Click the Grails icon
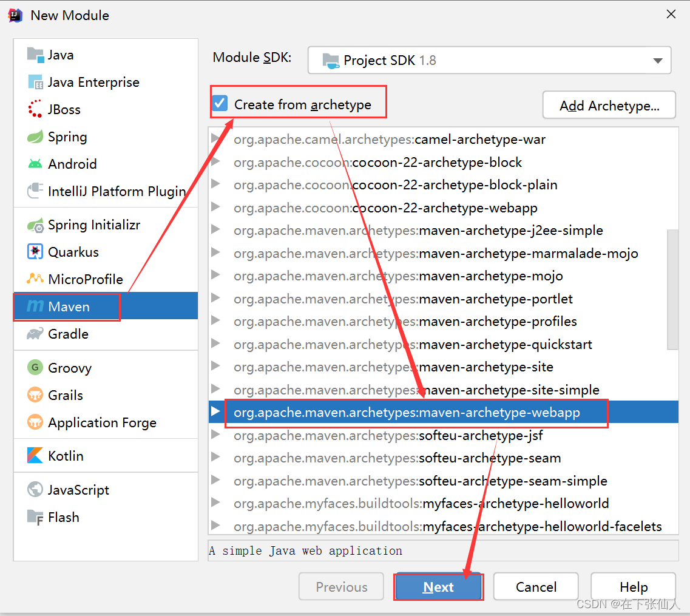 [x=35, y=394]
